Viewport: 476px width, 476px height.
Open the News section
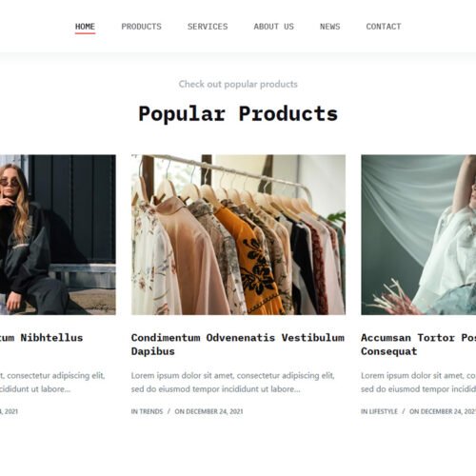tap(329, 27)
